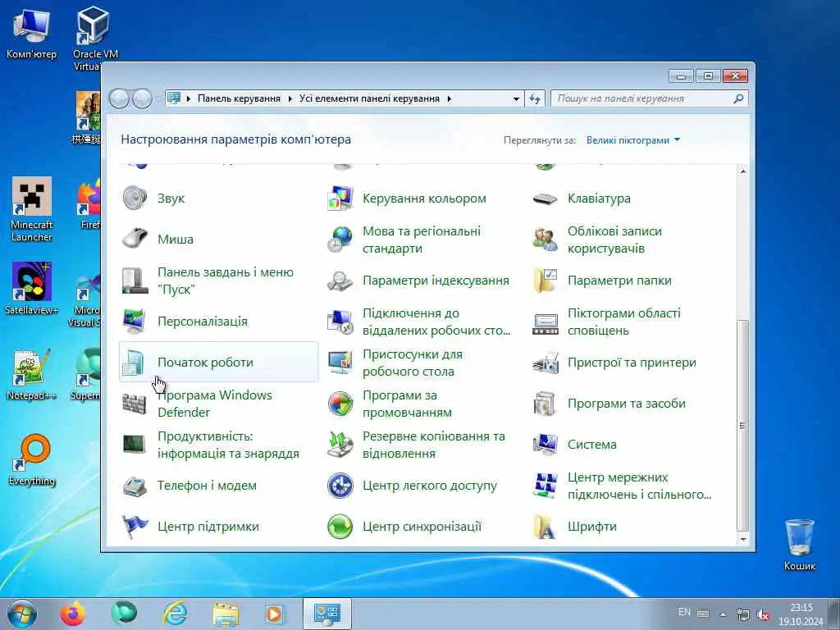The height and width of the screenshot is (630, 840).
Task: Open Параметри папки folder icon
Action: point(546,281)
